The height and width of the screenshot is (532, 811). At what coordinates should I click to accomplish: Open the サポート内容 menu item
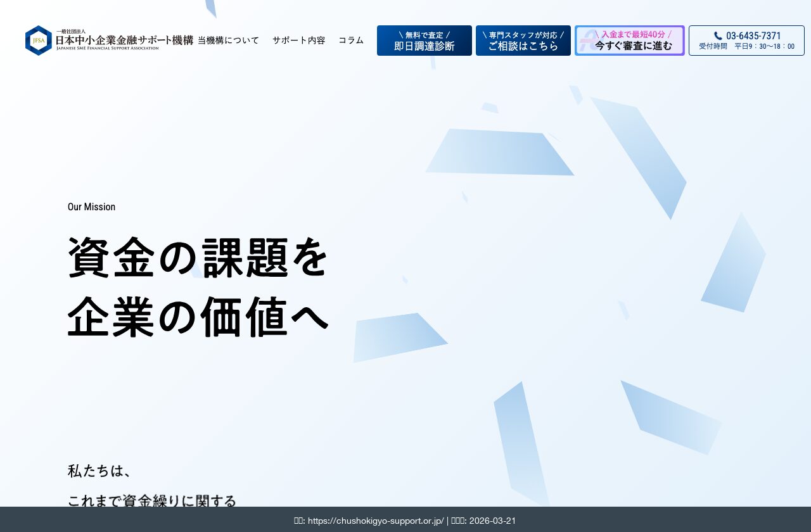[298, 40]
